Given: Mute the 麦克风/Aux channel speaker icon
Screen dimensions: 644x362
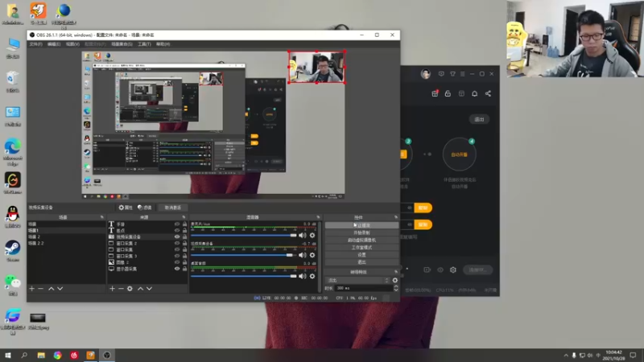Looking at the screenshot, I should [303, 235].
